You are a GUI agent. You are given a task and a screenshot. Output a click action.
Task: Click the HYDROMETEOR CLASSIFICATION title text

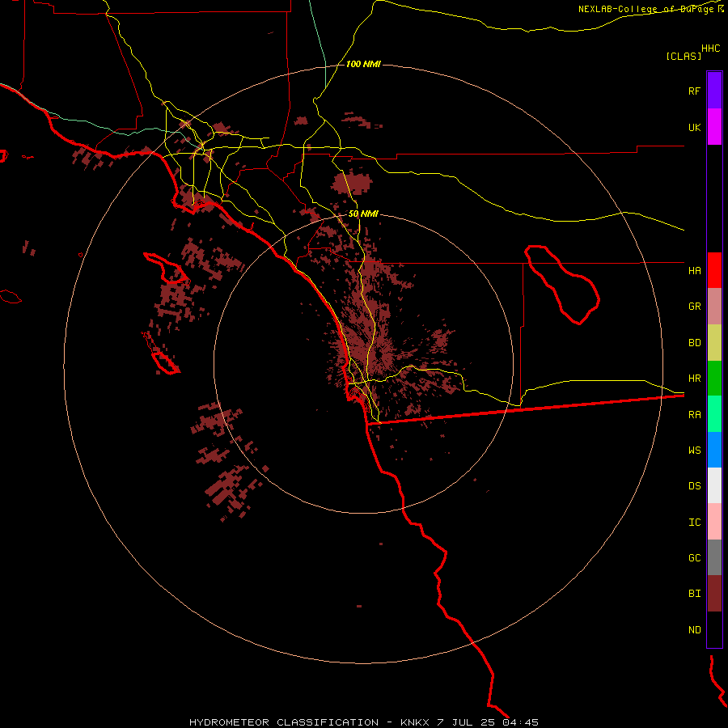coord(284,722)
